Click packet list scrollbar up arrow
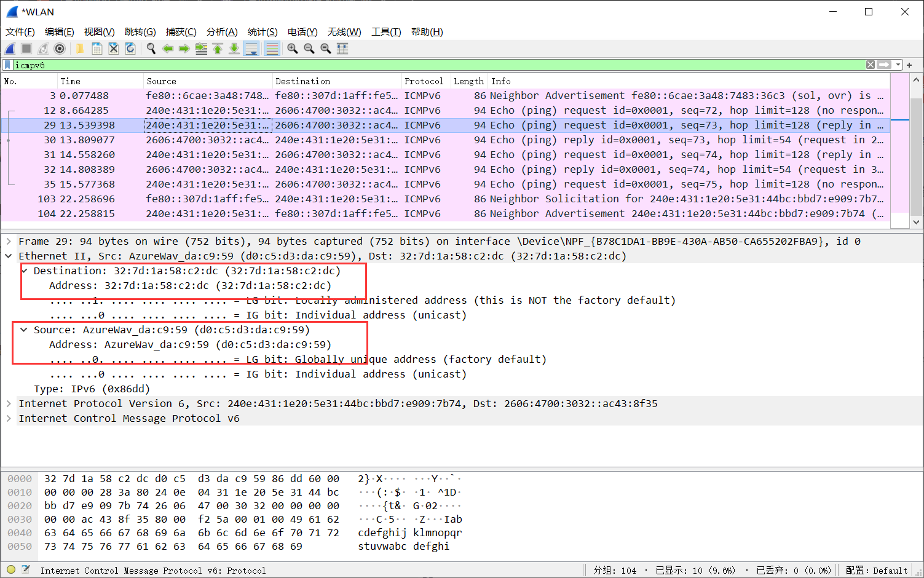The image size is (924, 578). tap(916, 80)
